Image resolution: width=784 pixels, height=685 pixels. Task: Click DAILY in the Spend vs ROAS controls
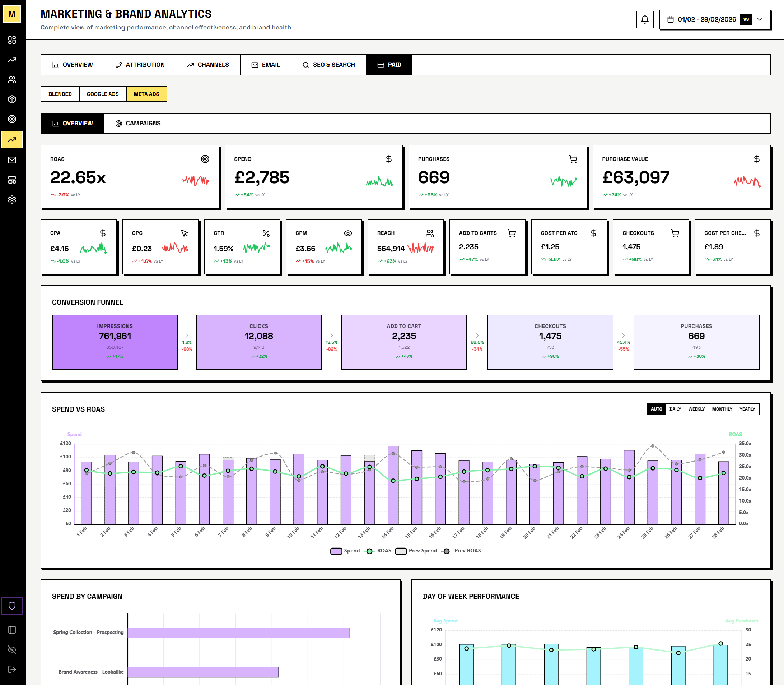676,409
